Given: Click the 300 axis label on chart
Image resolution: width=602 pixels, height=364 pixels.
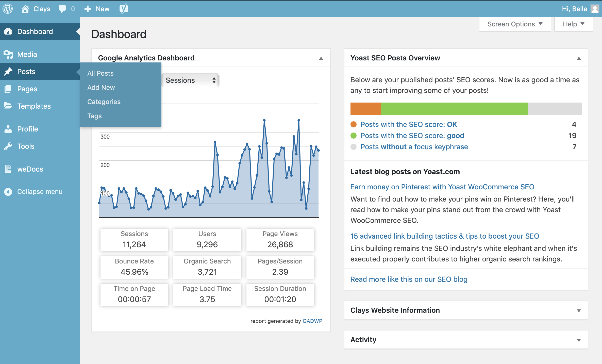Looking at the screenshot, I should point(105,137).
